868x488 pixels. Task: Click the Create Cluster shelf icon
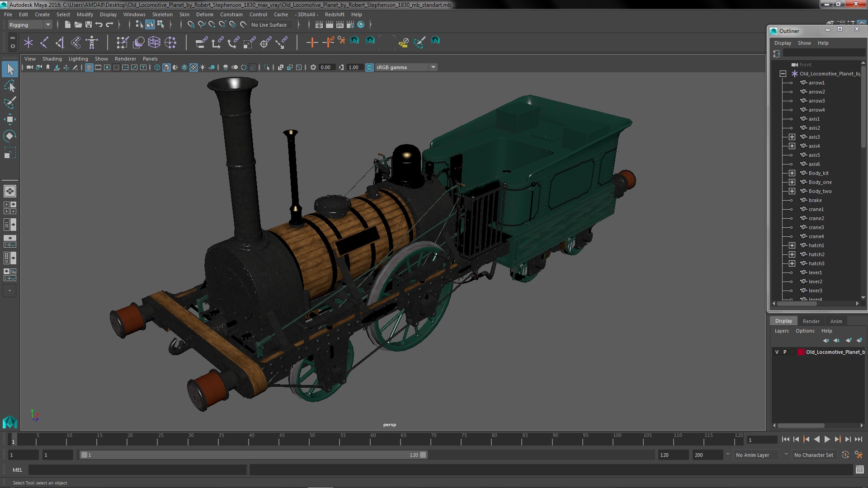[x=170, y=42]
